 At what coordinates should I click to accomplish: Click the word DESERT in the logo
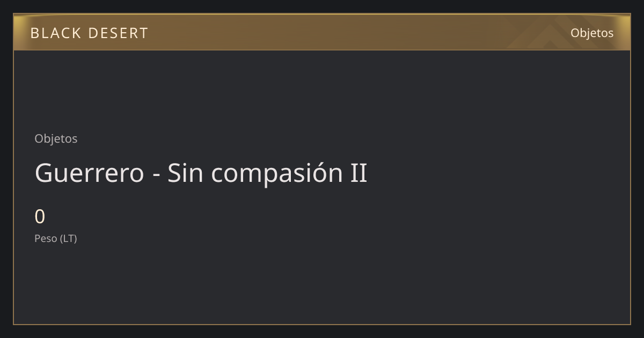click(118, 33)
